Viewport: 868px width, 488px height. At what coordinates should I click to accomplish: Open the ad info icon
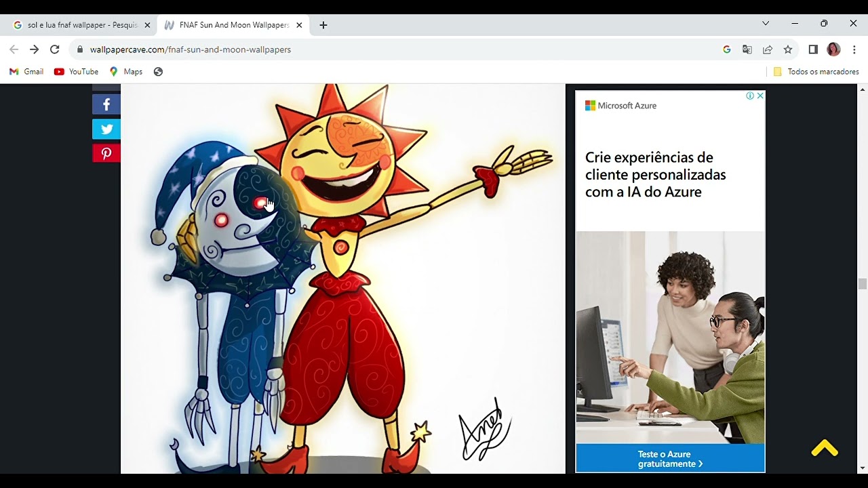[750, 96]
